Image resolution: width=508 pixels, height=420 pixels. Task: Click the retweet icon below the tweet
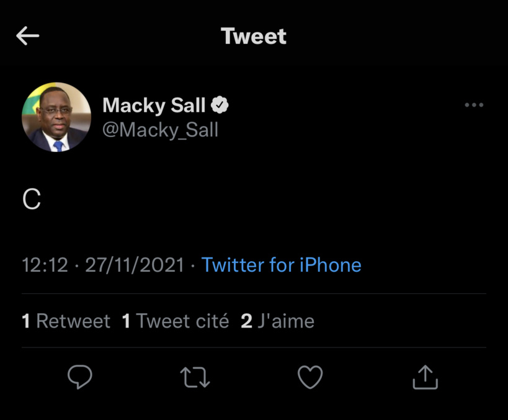coord(195,377)
